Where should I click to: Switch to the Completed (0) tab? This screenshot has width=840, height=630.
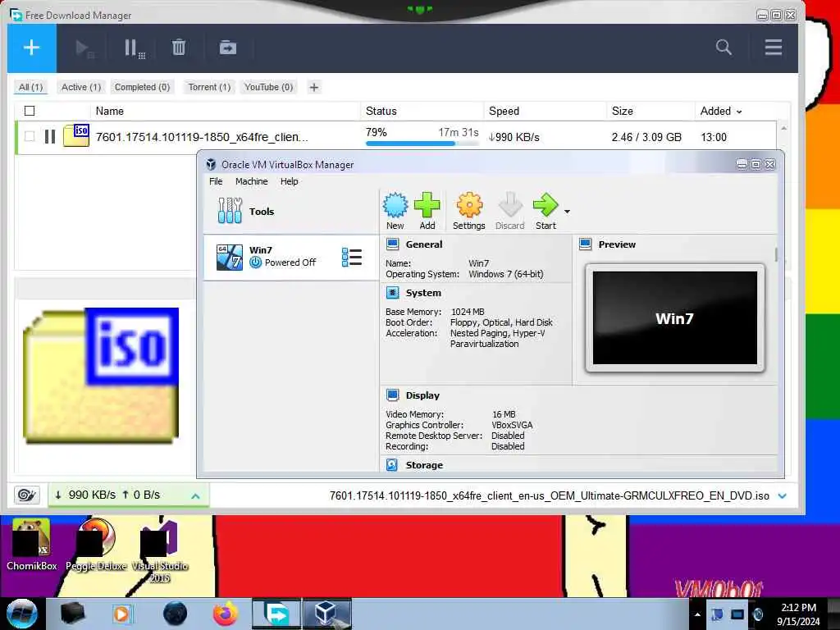point(142,87)
